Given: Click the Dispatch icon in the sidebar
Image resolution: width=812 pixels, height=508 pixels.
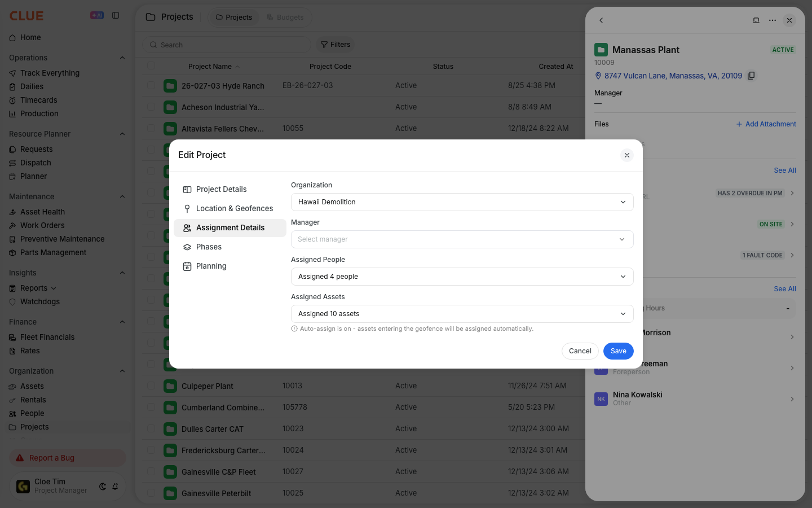Looking at the screenshot, I should click(12, 163).
